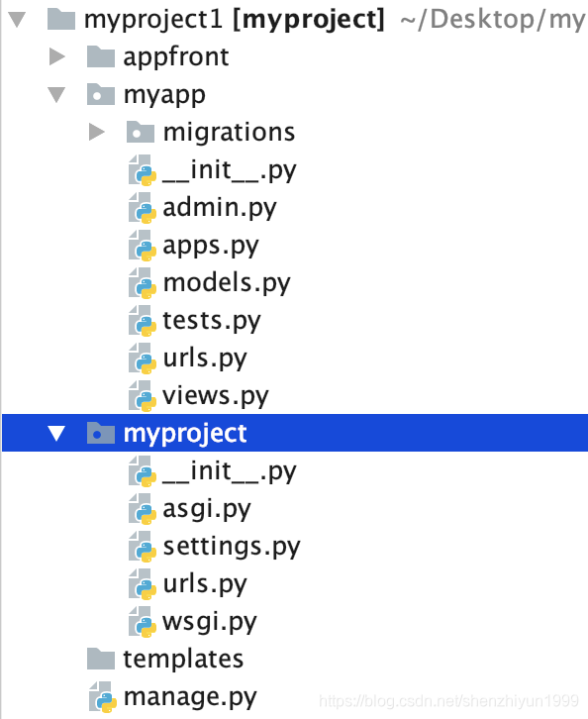Open models.py file name

[x=227, y=283]
